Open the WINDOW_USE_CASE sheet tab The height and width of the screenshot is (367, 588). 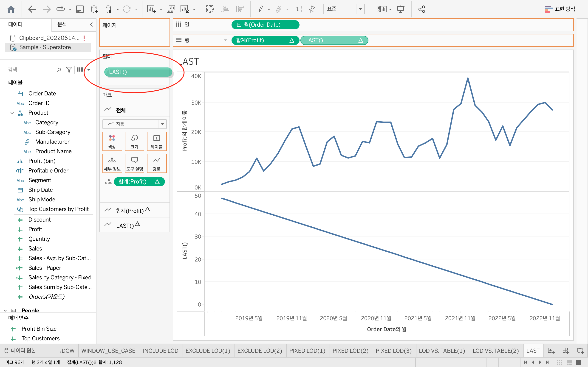[x=108, y=350]
